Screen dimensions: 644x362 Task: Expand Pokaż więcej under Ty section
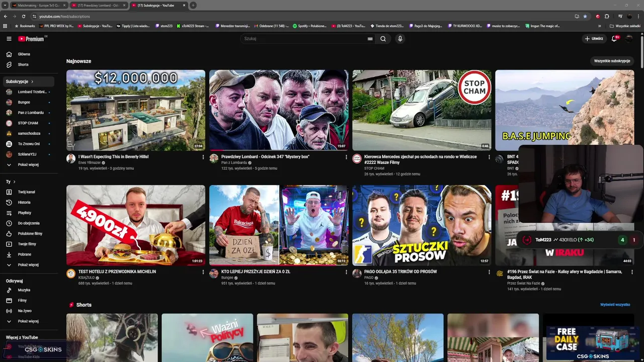pyautogui.click(x=29, y=265)
